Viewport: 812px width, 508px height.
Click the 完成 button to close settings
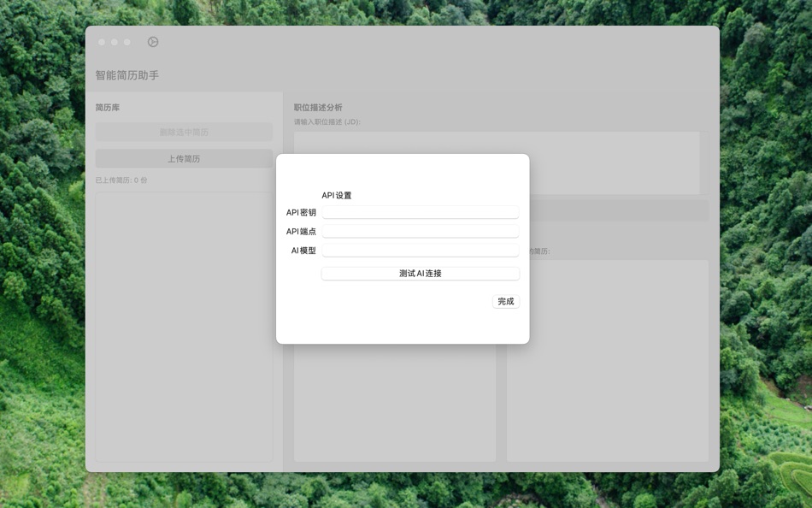tap(506, 301)
